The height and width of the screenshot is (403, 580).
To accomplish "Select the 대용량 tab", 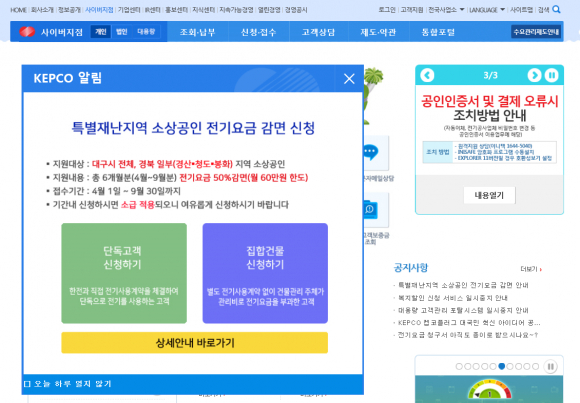I will [146, 32].
